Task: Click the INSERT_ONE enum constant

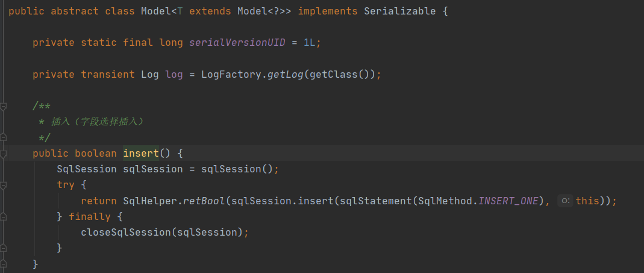Action: [508, 201]
